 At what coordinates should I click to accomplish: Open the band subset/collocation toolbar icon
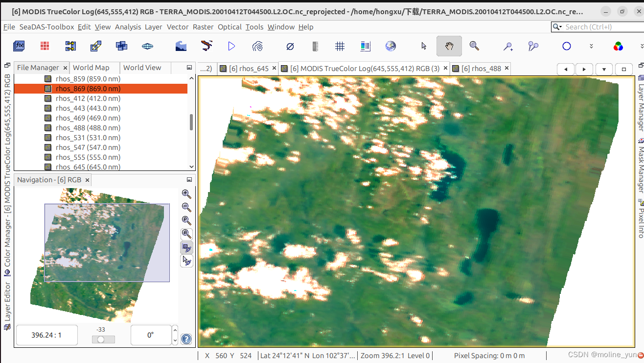coord(70,46)
